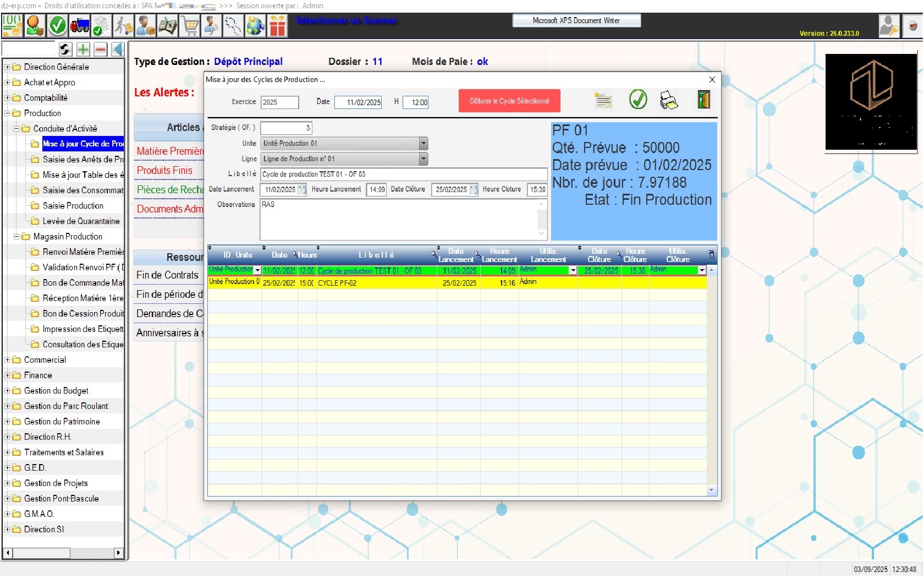Image resolution: width=924 pixels, height=578 pixels.
Task: Click the green checkmark validate icon in dialog
Action: tap(638, 100)
